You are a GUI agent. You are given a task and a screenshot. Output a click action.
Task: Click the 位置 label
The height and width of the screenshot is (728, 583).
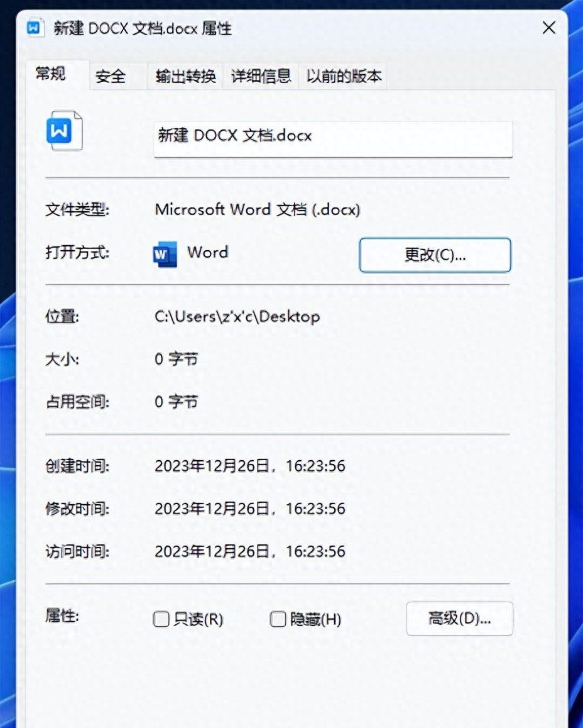click(x=62, y=317)
